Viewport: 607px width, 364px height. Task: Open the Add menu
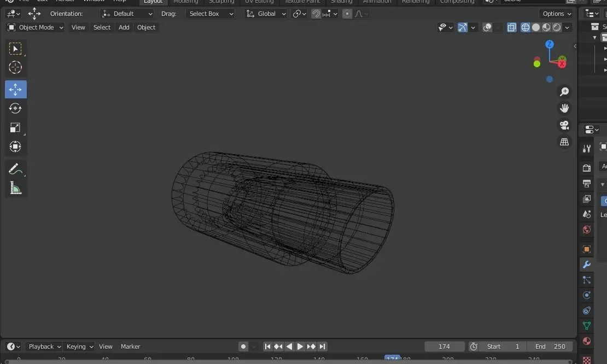(x=124, y=27)
